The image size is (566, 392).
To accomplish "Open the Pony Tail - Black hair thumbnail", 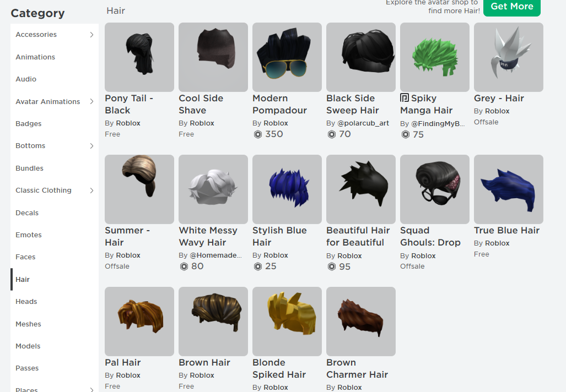I will click(x=139, y=57).
